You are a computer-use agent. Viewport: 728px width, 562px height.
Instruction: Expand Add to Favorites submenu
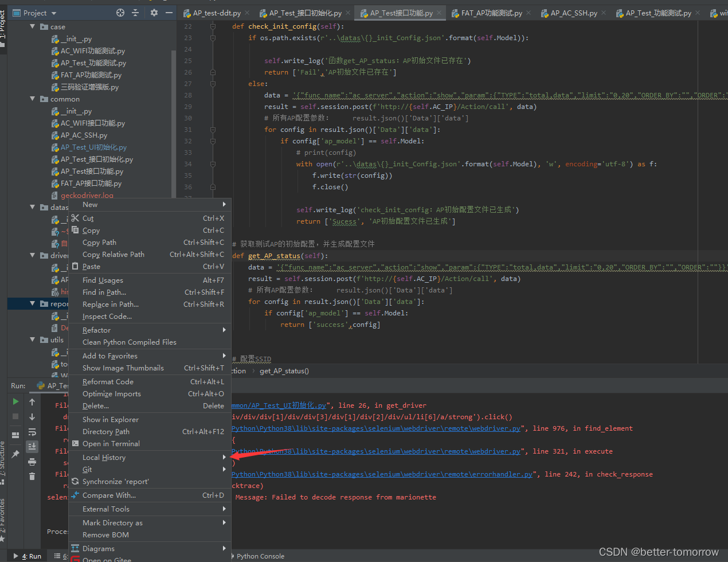[x=150, y=356]
